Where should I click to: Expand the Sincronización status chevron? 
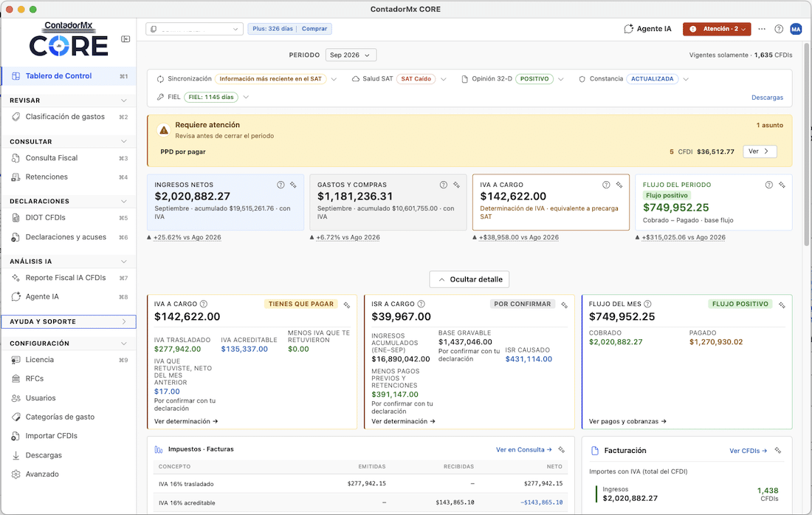(334, 79)
